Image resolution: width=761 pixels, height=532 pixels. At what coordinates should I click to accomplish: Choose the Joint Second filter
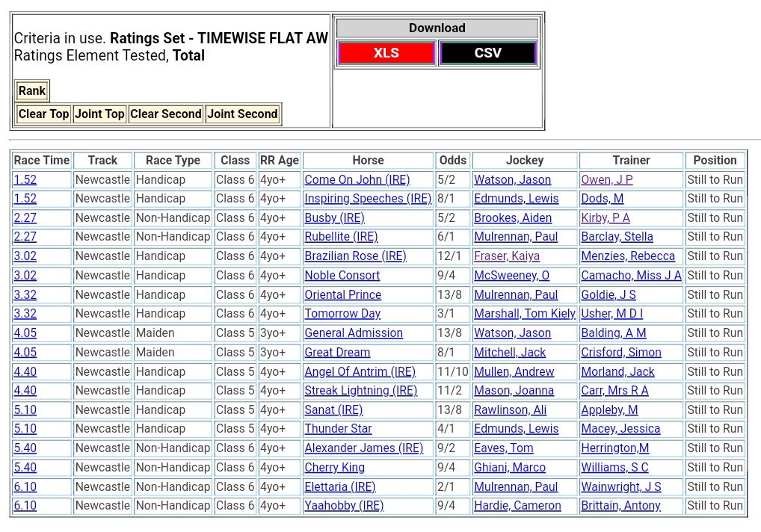(x=242, y=114)
